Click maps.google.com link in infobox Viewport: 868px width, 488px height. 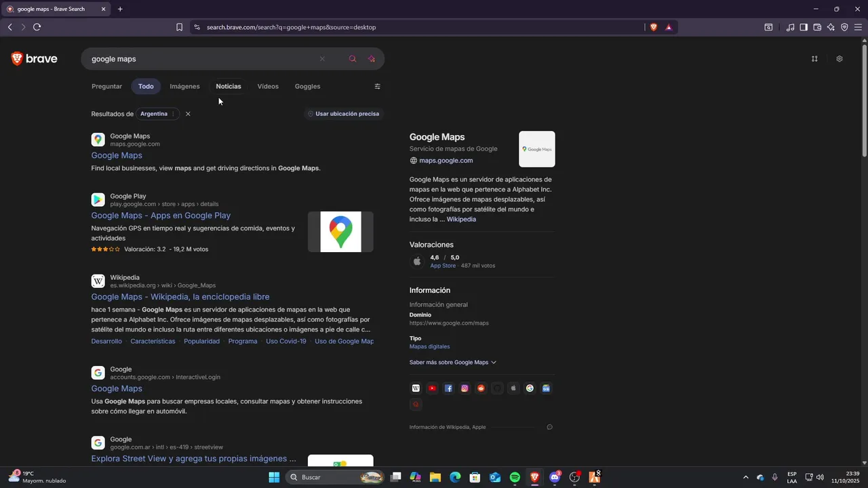[446, 161]
